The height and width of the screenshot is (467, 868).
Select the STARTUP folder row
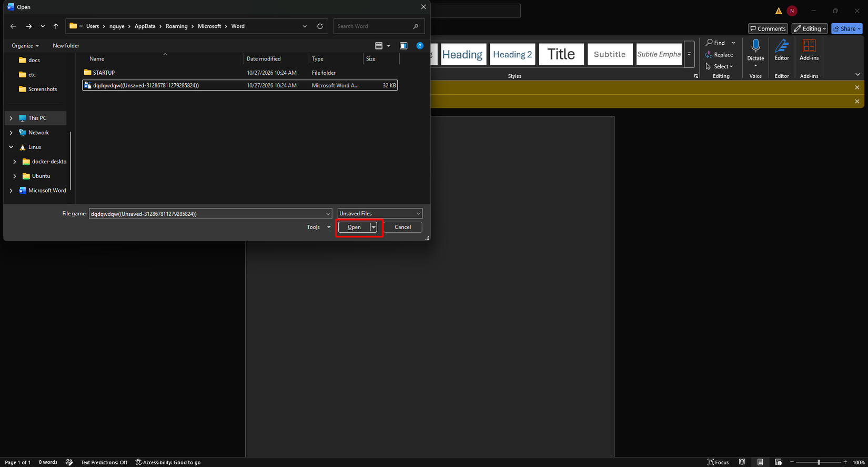coord(240,73)
